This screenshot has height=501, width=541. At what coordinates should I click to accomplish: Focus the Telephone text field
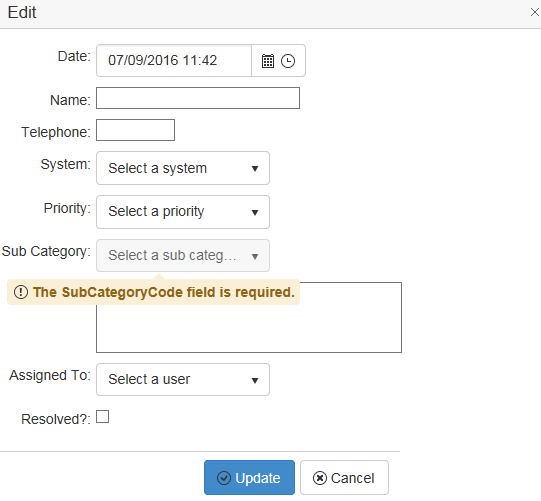[x=135, y=130]
